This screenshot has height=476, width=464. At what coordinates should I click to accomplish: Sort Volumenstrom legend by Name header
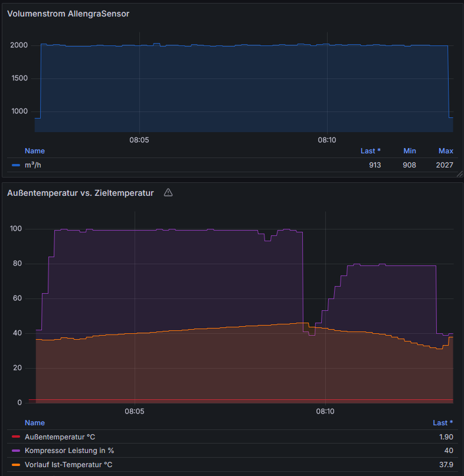coord(34,151)
